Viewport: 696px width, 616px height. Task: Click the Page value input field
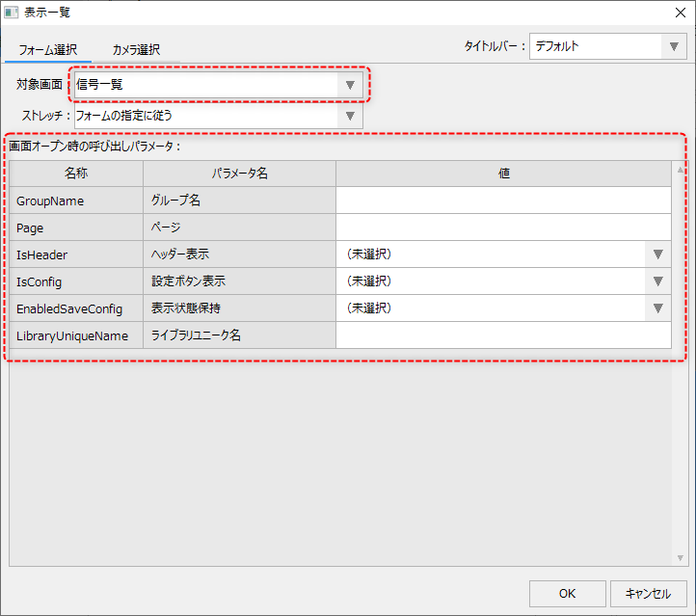502,228
